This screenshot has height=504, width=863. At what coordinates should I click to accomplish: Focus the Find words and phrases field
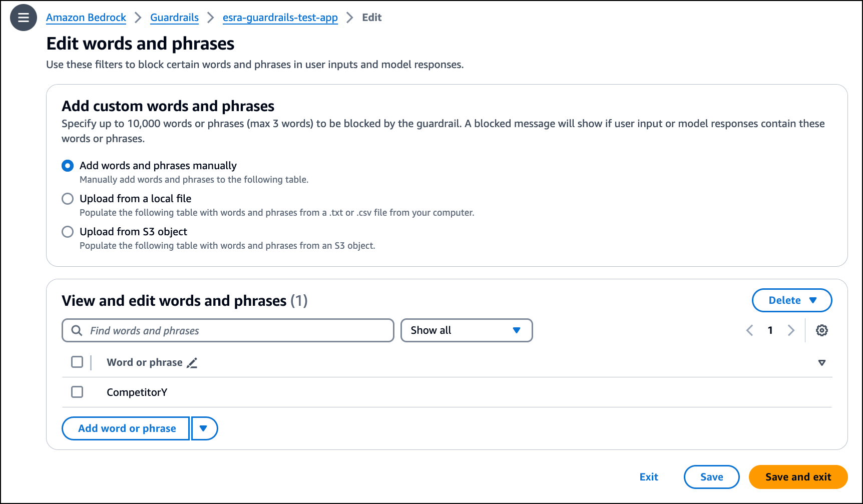click(228, 330)
